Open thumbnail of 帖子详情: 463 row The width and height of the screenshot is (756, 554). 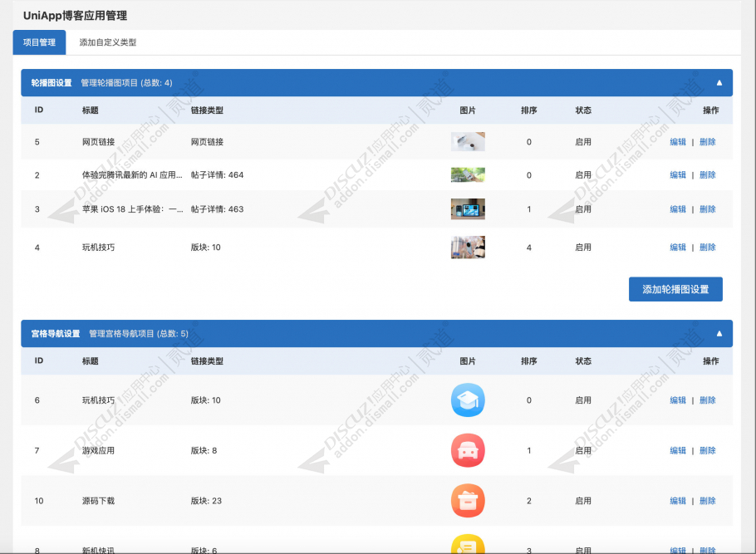coord(468,209)
